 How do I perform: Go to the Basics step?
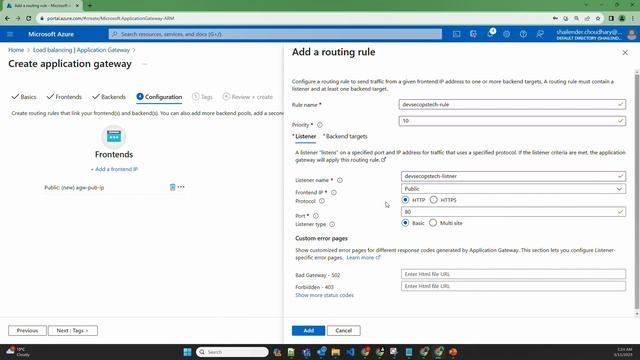(24, 97)
